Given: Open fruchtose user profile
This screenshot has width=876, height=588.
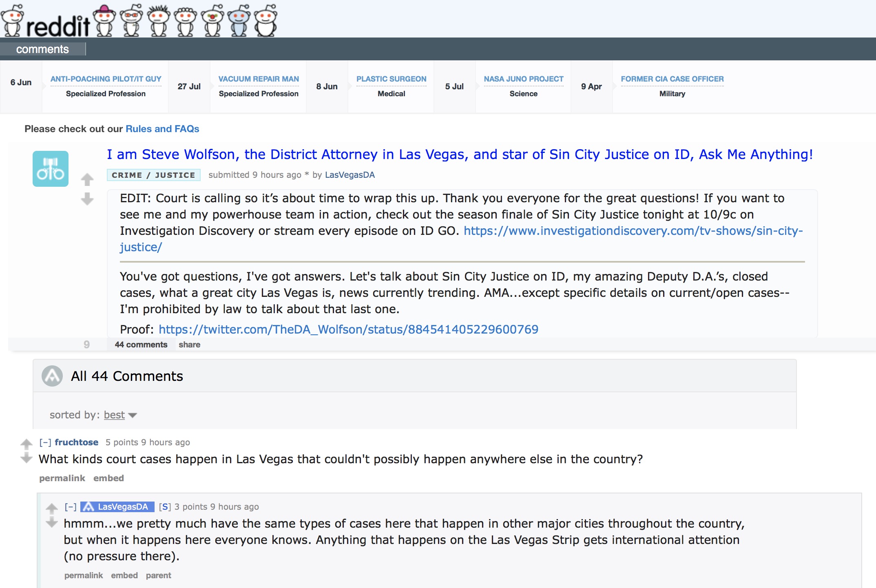Looking at the screenshot, I should click(x=76, y=442).
